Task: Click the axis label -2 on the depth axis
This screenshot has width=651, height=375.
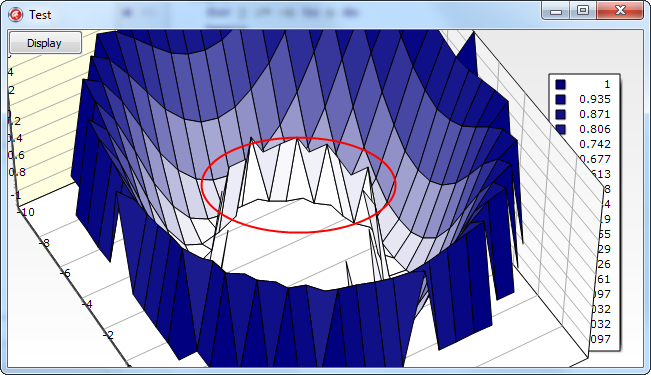Action: 108,335
